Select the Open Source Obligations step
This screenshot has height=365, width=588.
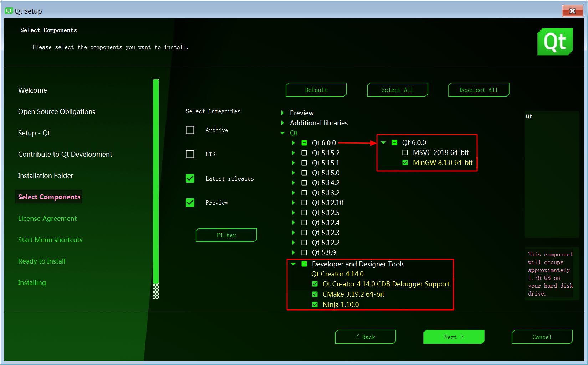(x=57, y=111)
